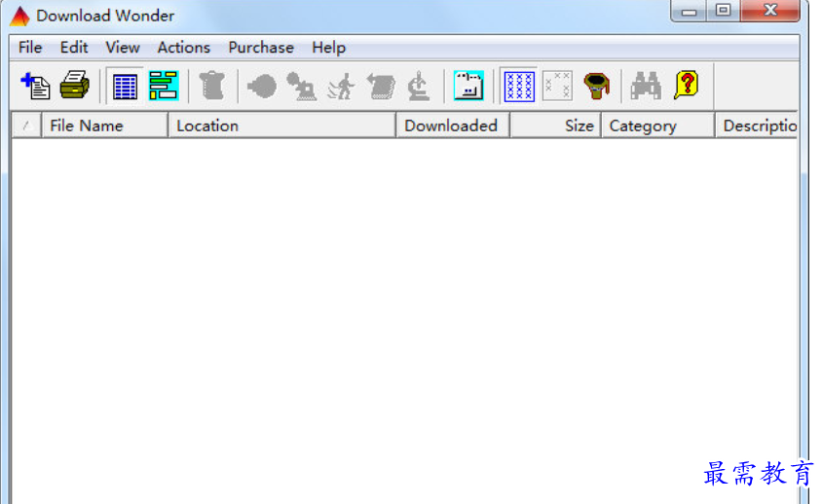Click the grayed stamp machine icon

click(x=302, y=86)
